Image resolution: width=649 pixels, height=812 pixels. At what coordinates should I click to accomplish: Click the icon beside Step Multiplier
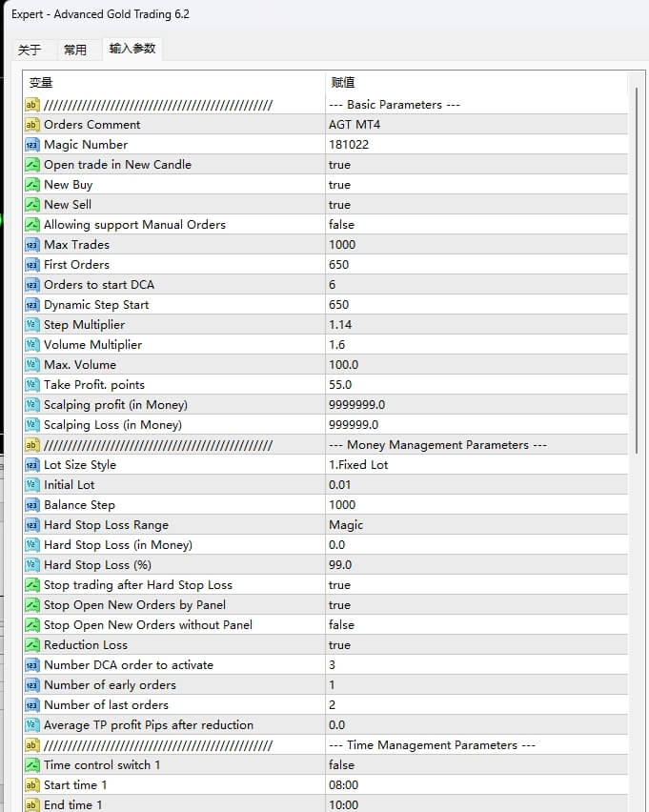[x=31, y=325]
